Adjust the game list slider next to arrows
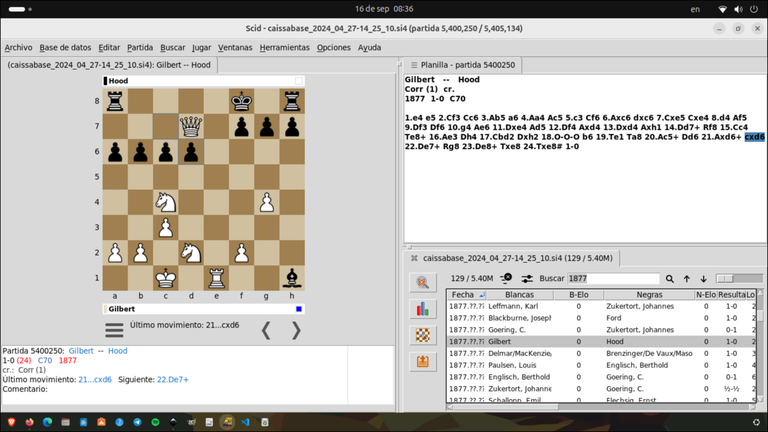 click(739, 279)
